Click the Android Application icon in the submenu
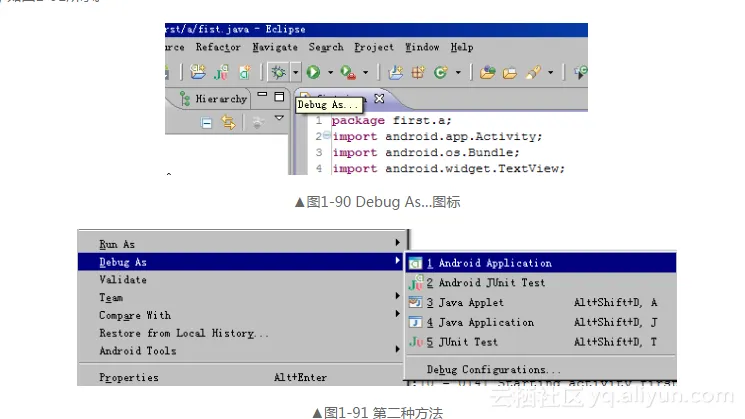 coord(415,263)
